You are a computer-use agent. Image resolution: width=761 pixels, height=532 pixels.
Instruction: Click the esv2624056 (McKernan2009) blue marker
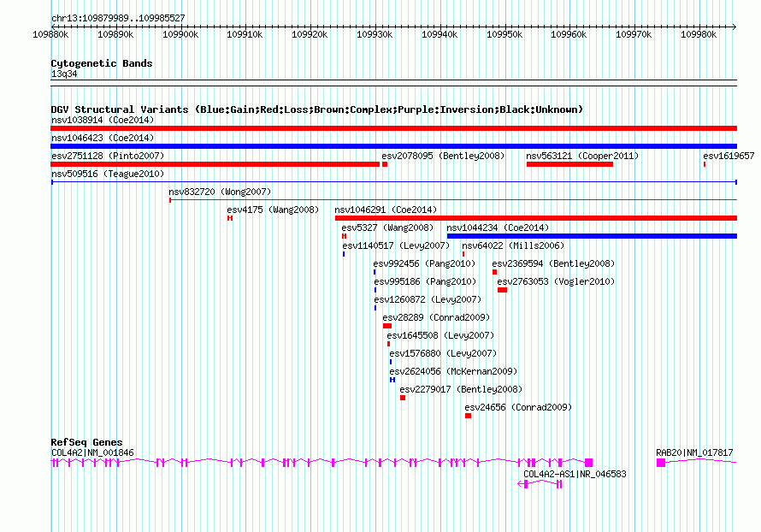click(x=392, y=380)
